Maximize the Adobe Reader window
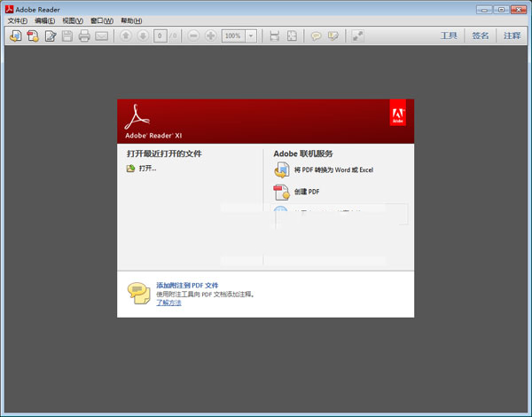 (501, 10)
